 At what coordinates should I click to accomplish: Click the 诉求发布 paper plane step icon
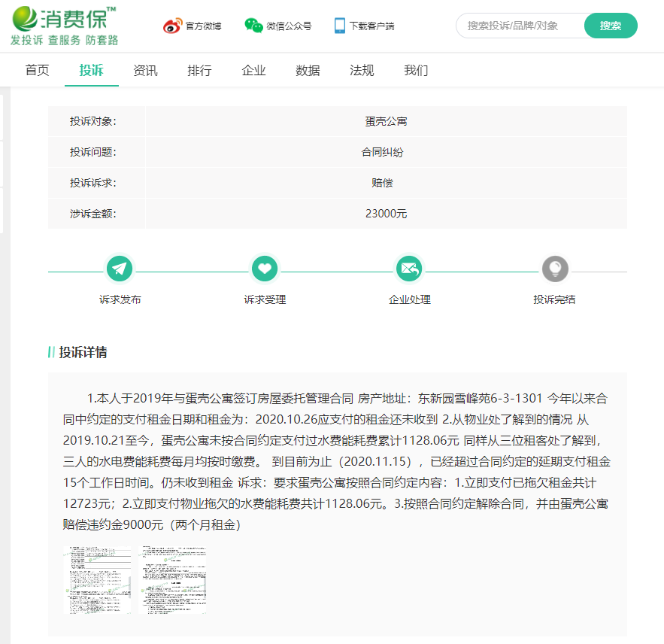(x=120, y=269)
